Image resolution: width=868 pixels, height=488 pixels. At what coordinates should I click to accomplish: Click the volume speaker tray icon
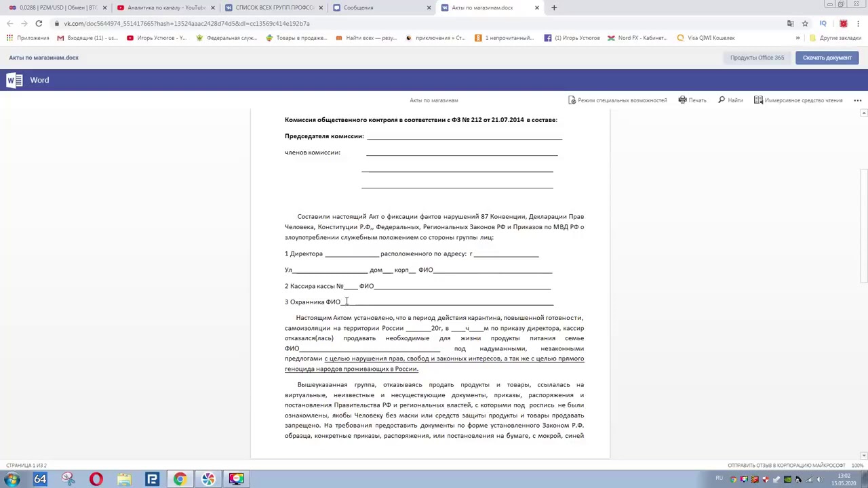click(x=820, y=480)
